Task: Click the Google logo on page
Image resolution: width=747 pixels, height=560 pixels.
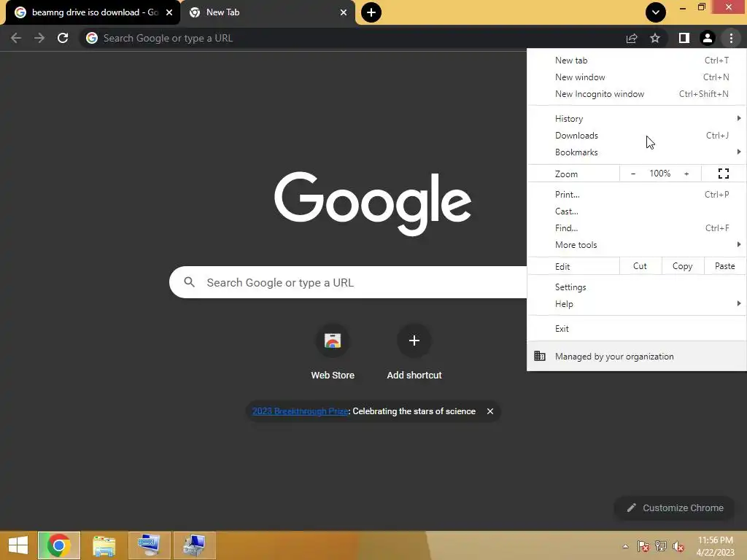Action: (373, 204)
